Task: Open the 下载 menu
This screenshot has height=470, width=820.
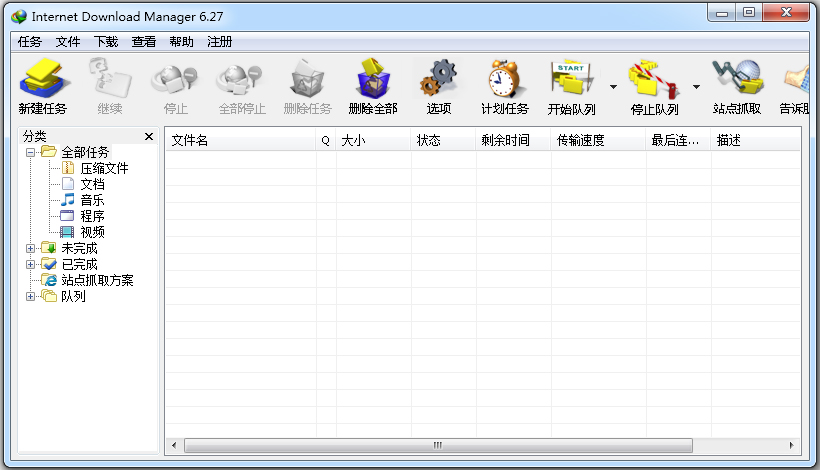Action: tap(105, 42)
